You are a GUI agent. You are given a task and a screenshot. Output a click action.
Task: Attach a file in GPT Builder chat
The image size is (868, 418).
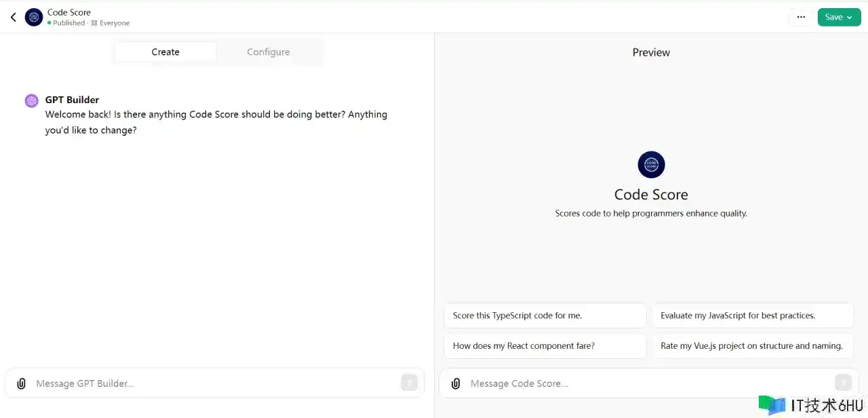pyautogui.click(x=21, y=383)
